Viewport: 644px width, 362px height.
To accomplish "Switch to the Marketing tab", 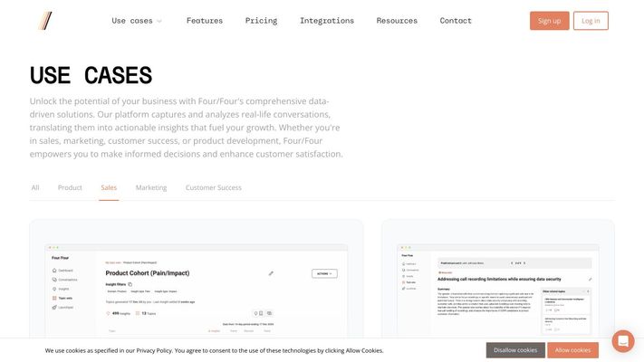I will click(151, 187).
